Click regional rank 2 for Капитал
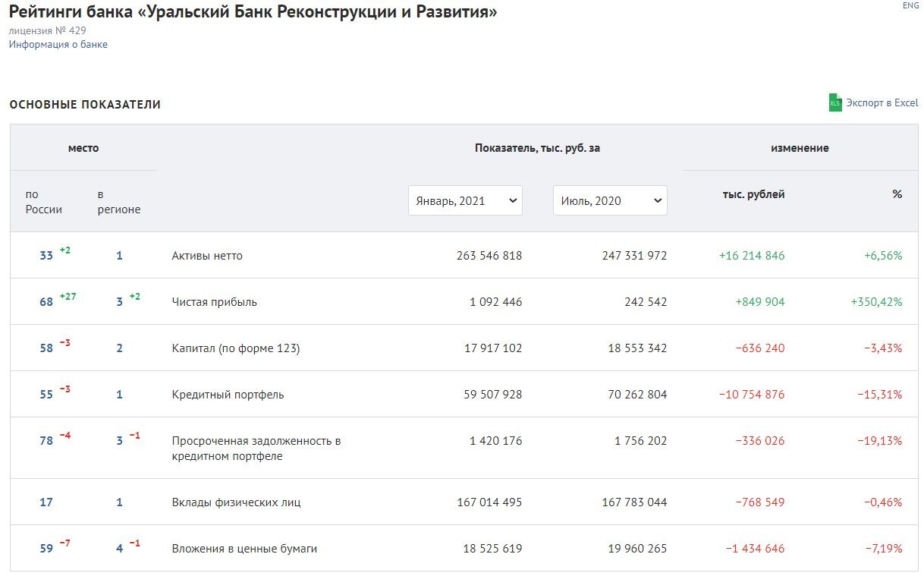Image resolution: width=924 pixels, height=573 pixels. (x=119, y=348)
